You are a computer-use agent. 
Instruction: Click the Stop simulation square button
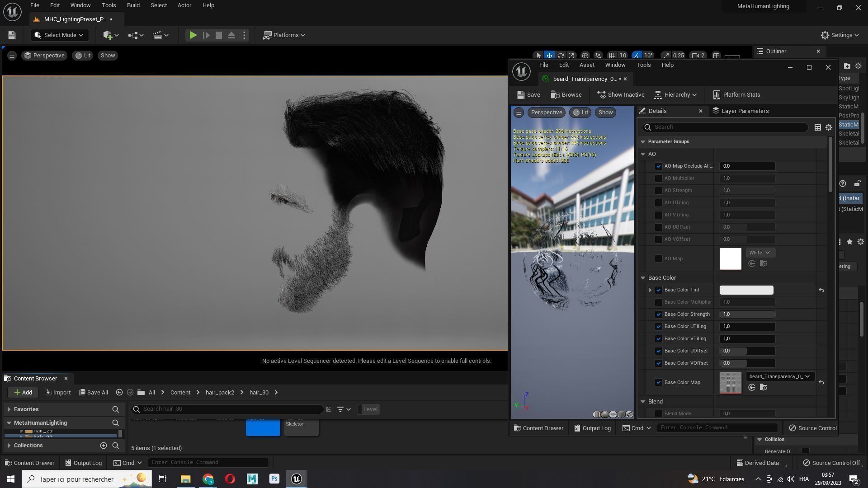coord(219,35)
